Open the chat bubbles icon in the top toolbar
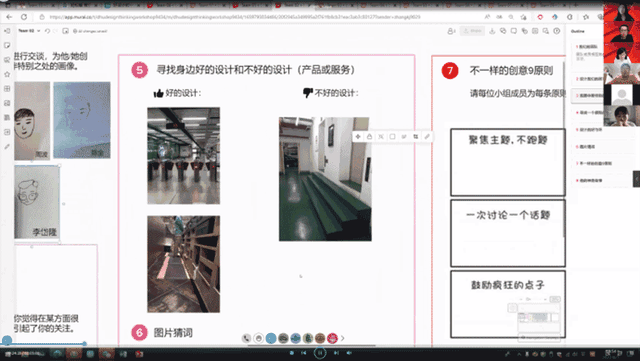This screenshot has width=640, height=361. point(503,31)
